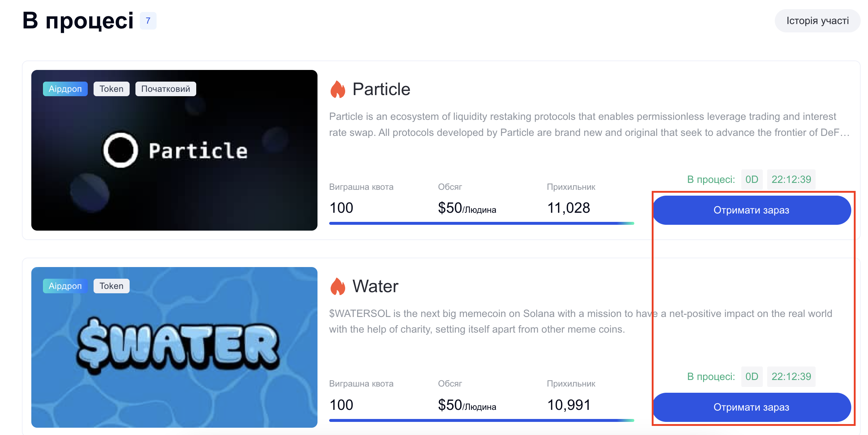868x435 pixels.
Task: Click the flame icon beside Water
Action: [x=338, y=286]
